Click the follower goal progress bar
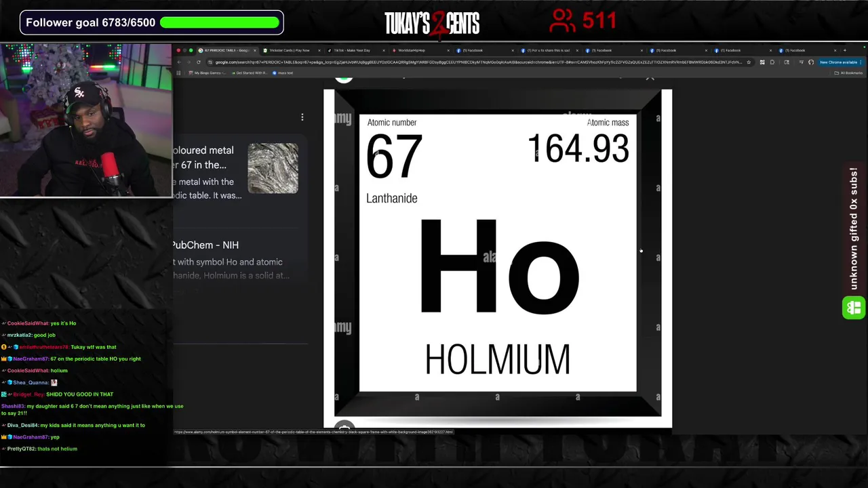 [x=220, y=22]
